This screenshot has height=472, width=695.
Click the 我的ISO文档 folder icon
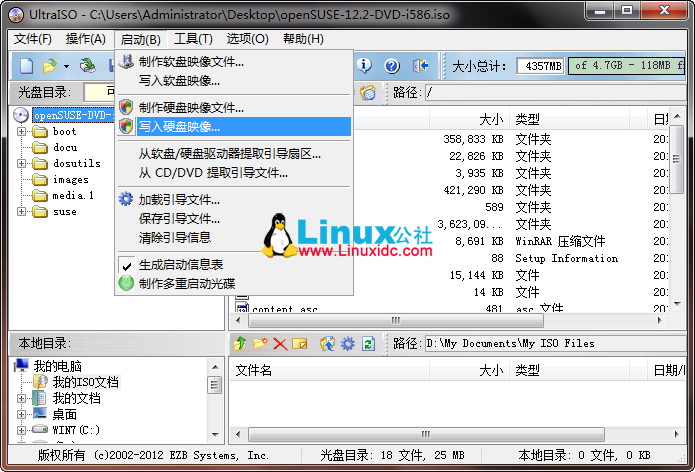tap(40, 382)
